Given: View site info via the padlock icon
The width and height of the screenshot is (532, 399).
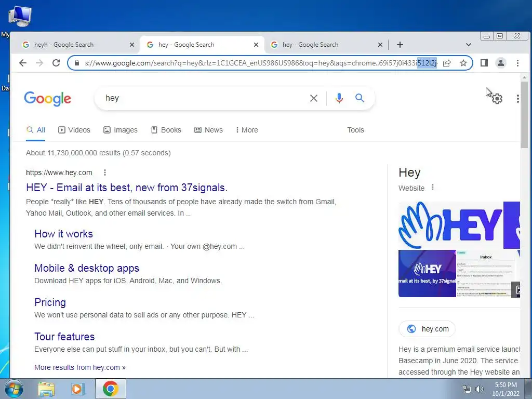Looking at the screenshot, I should pos(77,63).
